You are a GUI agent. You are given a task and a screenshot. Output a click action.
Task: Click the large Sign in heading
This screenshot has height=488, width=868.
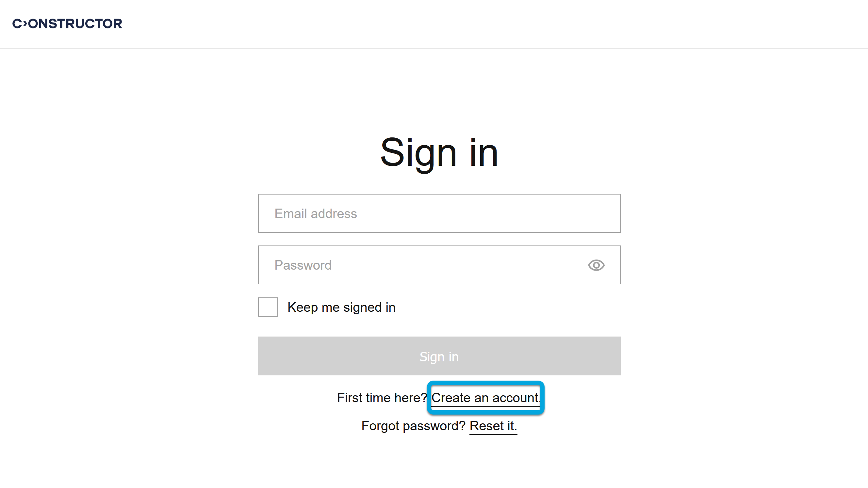[x=439, y=152]
